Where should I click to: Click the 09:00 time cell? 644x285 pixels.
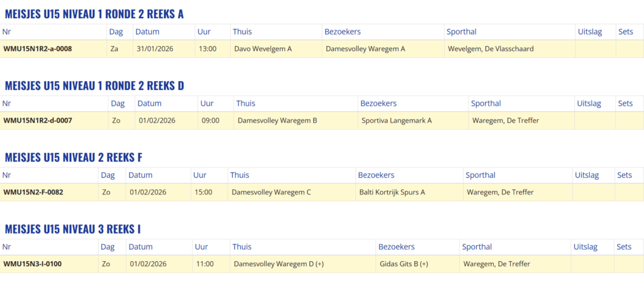(x=211, y=120)
